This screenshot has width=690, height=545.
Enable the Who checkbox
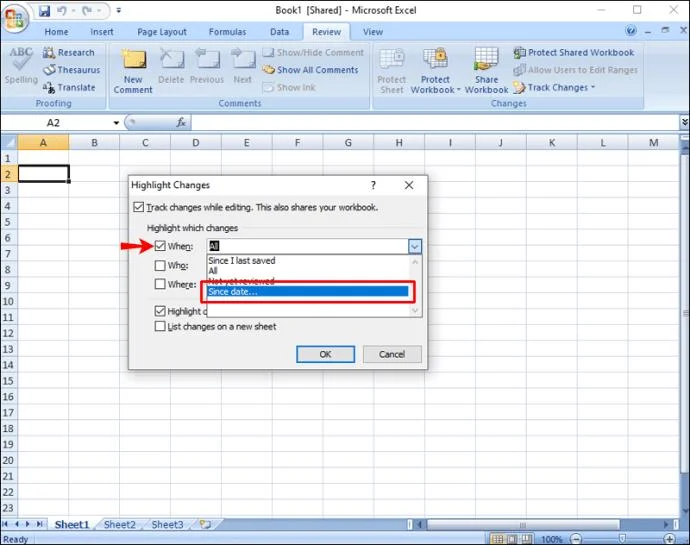pyautogui.click(x=160, y=265)
